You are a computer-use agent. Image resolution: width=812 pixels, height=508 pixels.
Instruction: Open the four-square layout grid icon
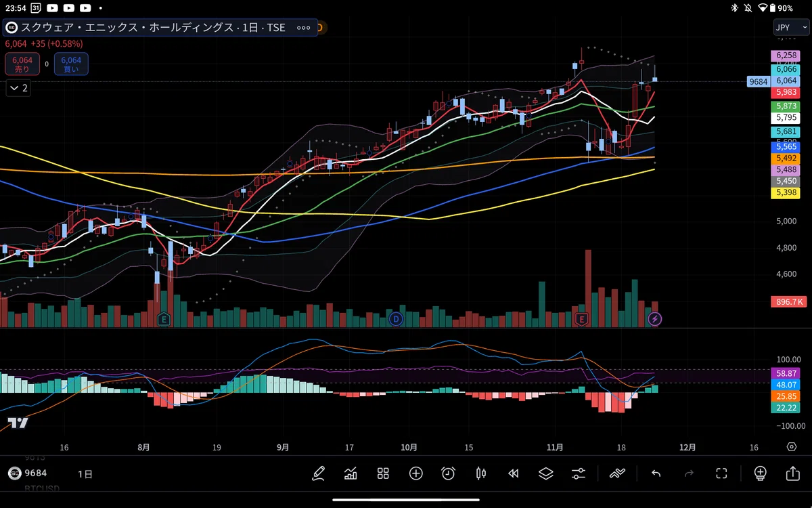point(383,473)
